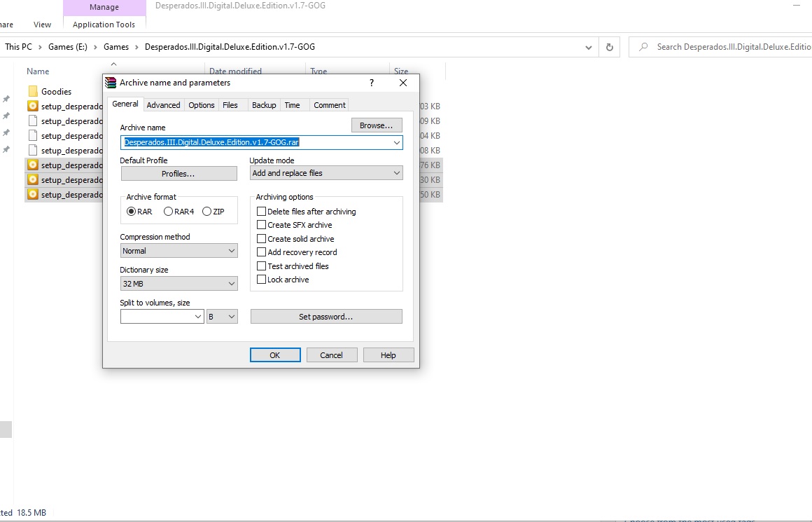
Task: Click the sort arrow above the Name column
Action: tap(113, 63)
